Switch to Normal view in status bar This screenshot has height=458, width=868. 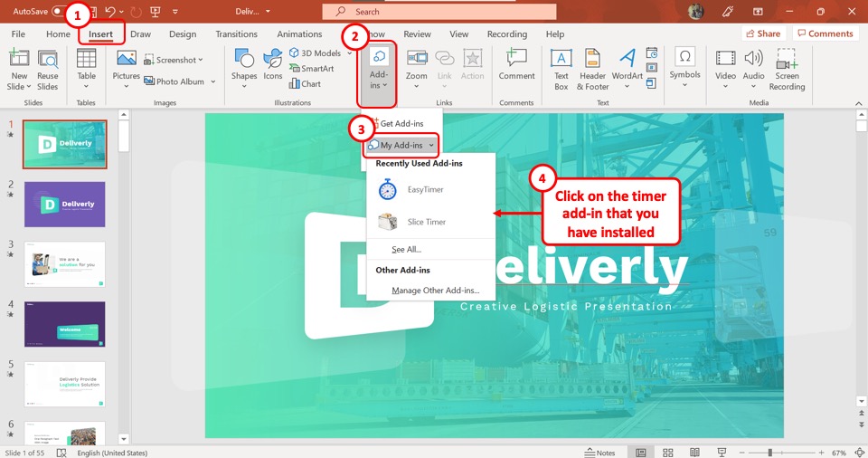[x=640, y=453]
